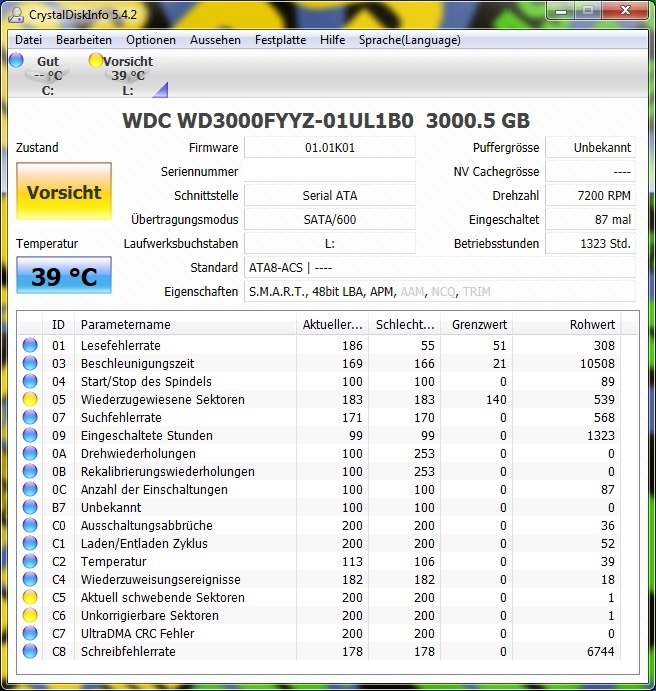This screenshot has width=656, height=691.
Task: Open the Bearbeiten menu
Action: [84, 40]
